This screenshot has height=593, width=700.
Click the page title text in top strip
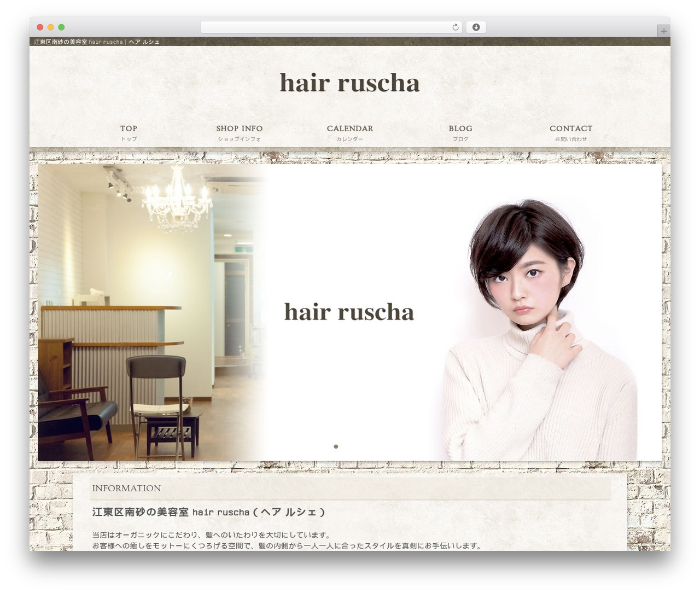click(x=97, y=42)
